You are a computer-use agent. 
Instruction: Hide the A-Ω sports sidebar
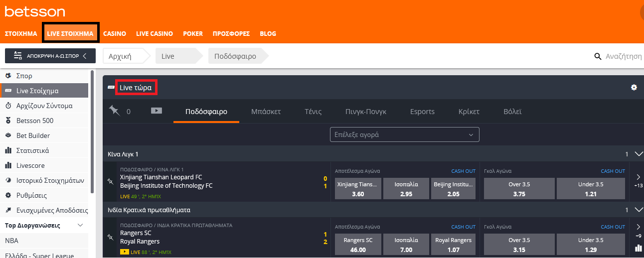(x=50, y=56)
